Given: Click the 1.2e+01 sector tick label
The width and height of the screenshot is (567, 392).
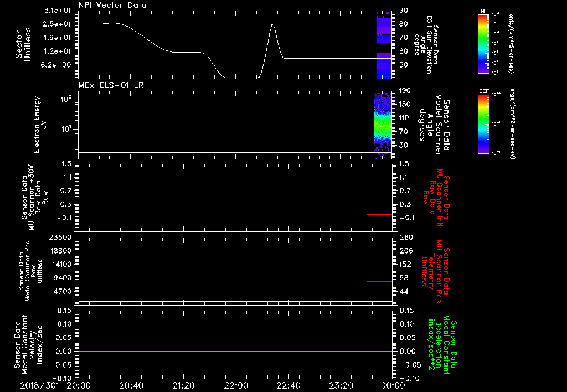Looking at the screenshot, I should pos(58,51).
